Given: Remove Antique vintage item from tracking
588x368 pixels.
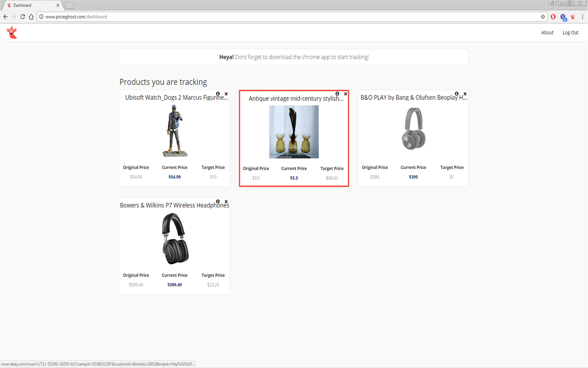Looking at the screenshot, I should (345, 94).
